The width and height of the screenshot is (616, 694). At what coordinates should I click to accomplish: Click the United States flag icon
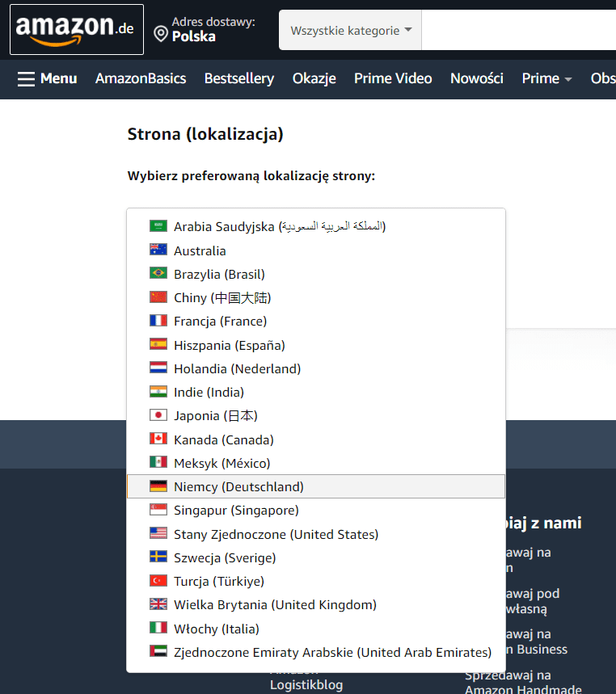158,533
